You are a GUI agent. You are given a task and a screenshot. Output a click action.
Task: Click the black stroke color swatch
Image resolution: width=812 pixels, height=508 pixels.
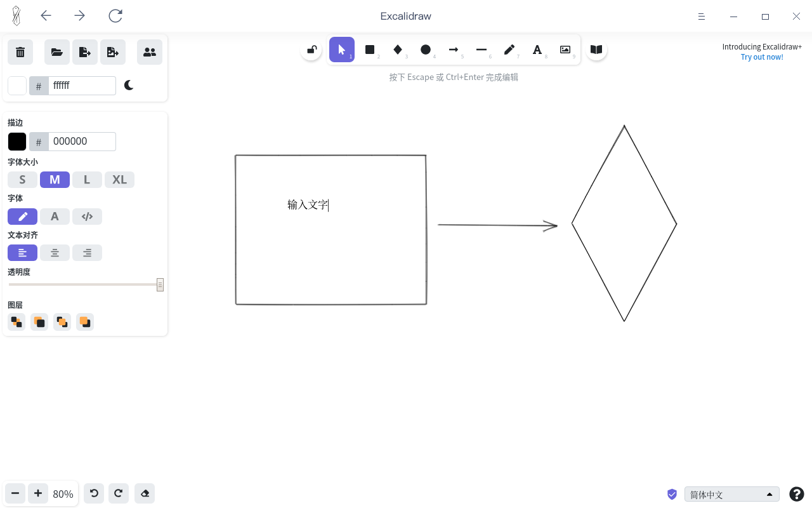(17, 142)
